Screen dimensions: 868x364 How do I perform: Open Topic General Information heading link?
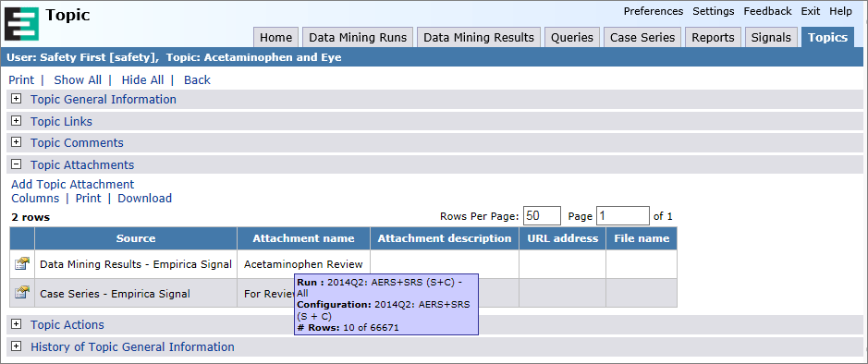pyautogui.click(x=104, y=100)
